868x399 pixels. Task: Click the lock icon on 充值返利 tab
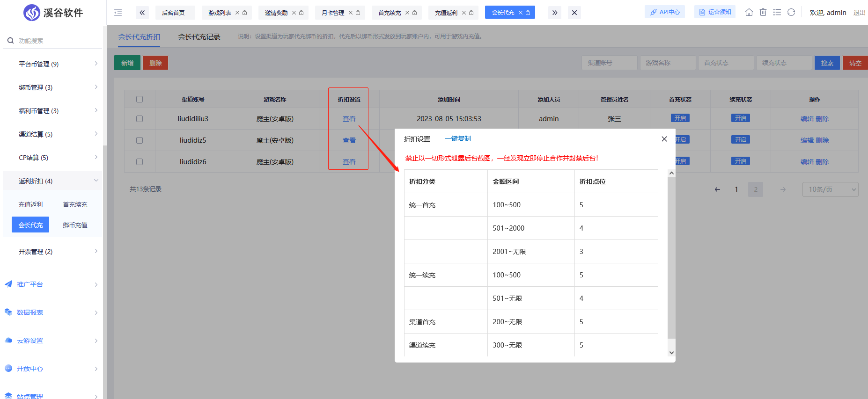tap(471, 13)
